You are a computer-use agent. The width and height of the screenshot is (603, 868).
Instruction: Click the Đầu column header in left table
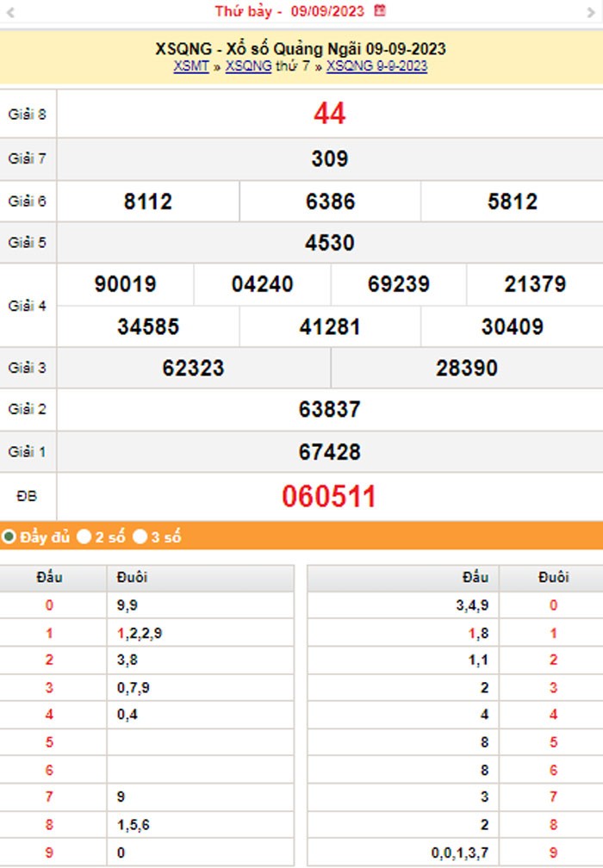point(49,577)
